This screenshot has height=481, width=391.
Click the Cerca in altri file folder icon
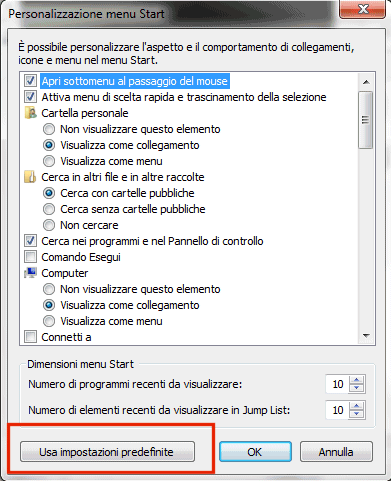click(x=30, y=177)
